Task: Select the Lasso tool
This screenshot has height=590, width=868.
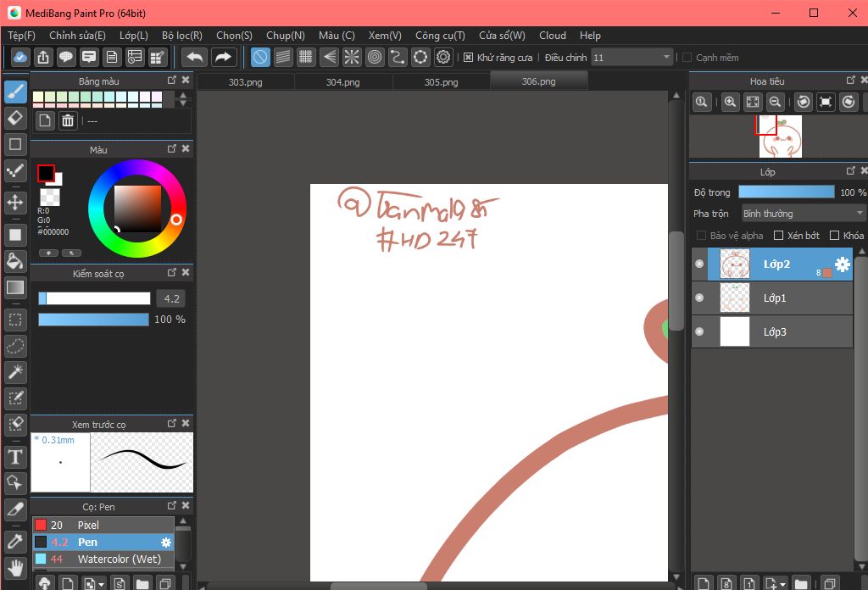Action: [x=15, y=346]
